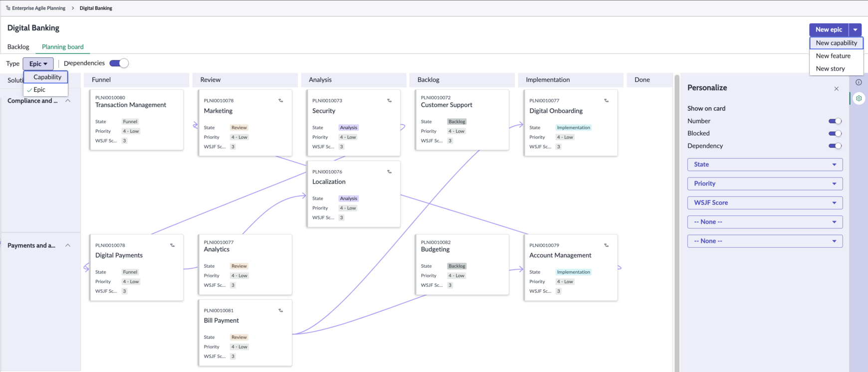Screen dimensions: 868x372
Task: Switch to the Backlog tab
Action: [x=18, y=47]
